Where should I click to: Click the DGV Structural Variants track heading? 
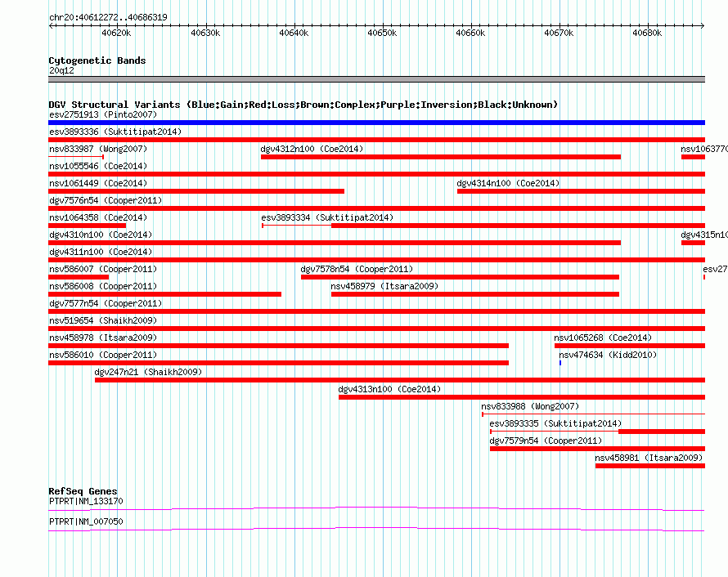coord(303,105)
